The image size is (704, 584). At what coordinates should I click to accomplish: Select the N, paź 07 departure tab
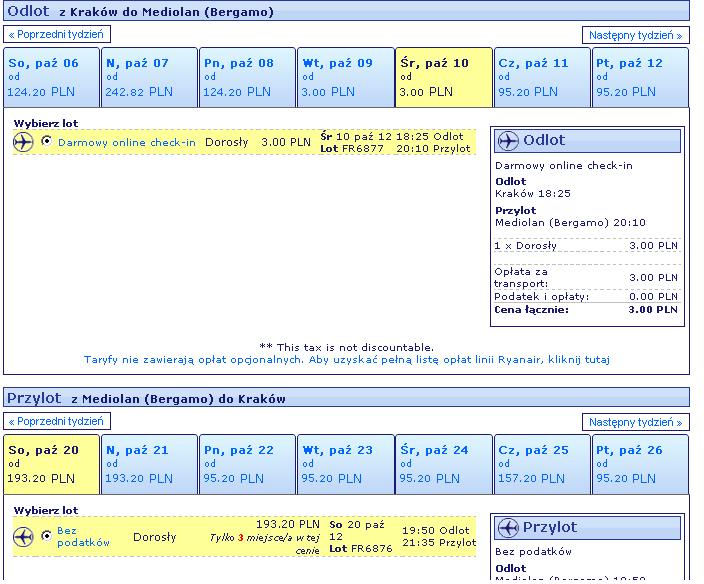tap(149, 77)
